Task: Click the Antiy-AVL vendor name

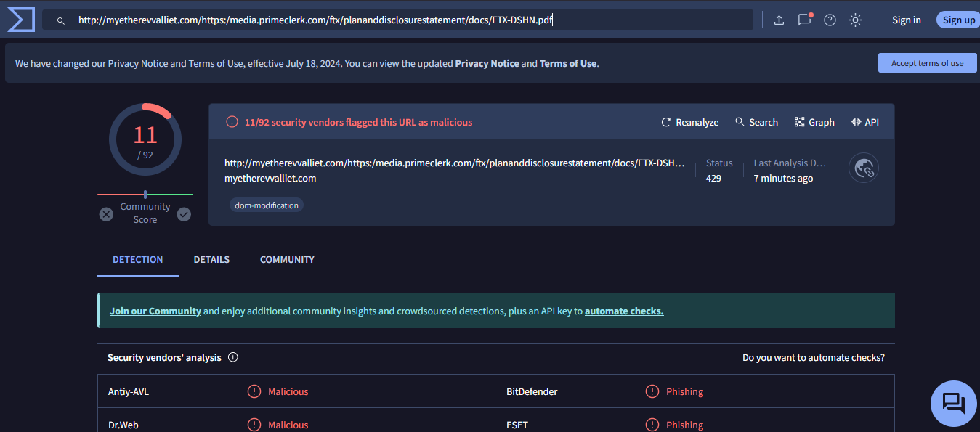Action: (x=129, y=391)
